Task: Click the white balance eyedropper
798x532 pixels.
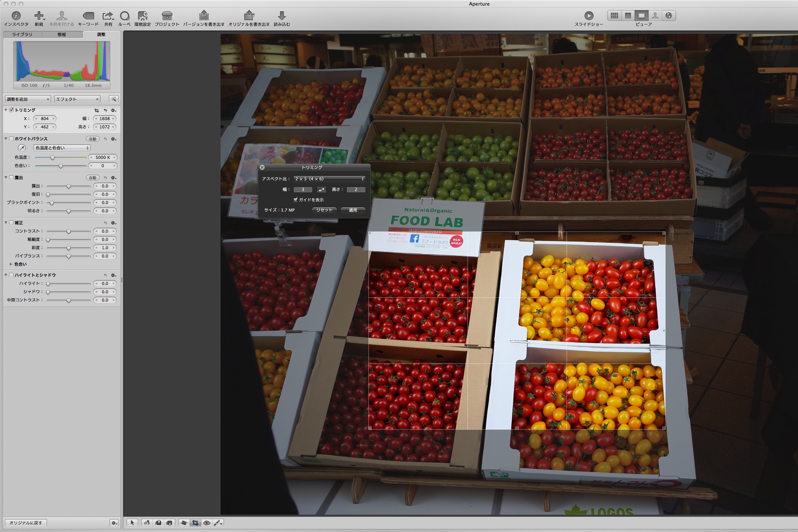Action: [x=22, y=148]
